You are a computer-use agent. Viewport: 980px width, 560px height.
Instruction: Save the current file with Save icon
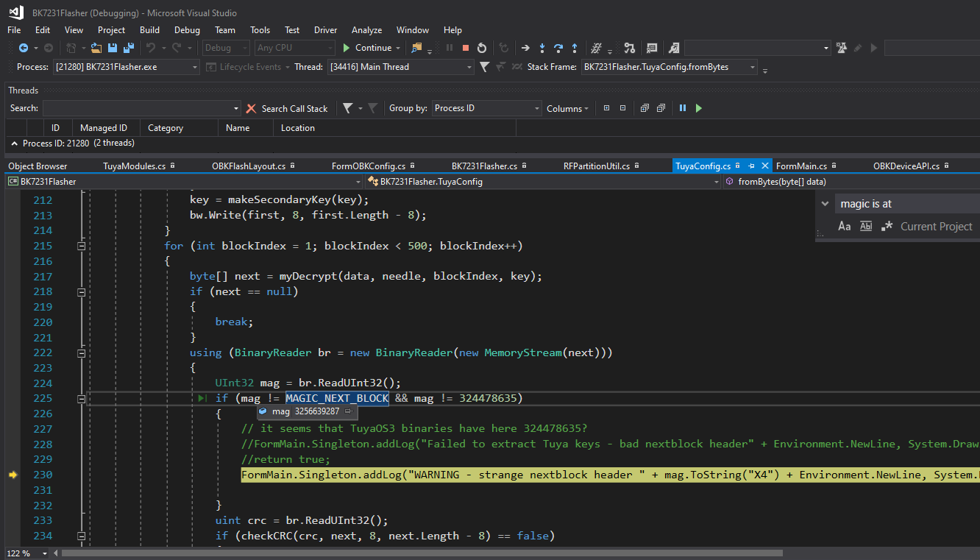coord(113,48)
